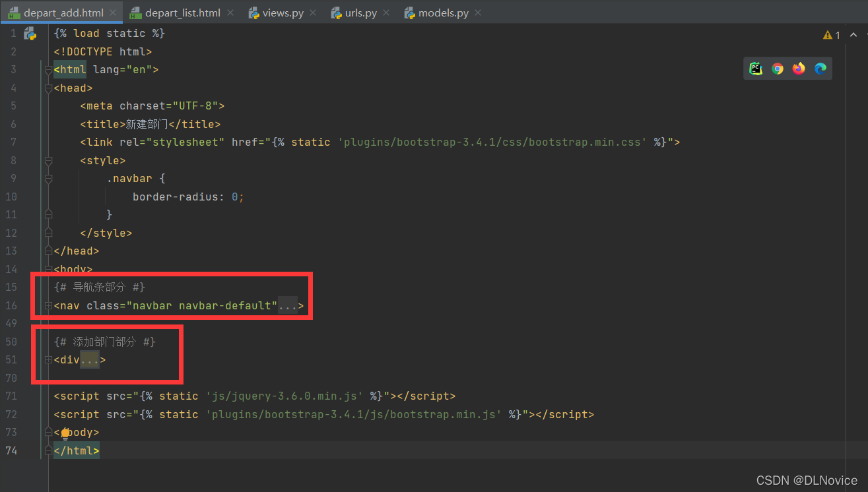Click fold end marker at closing style tag
868x492 pixels.
coord(48,233)
